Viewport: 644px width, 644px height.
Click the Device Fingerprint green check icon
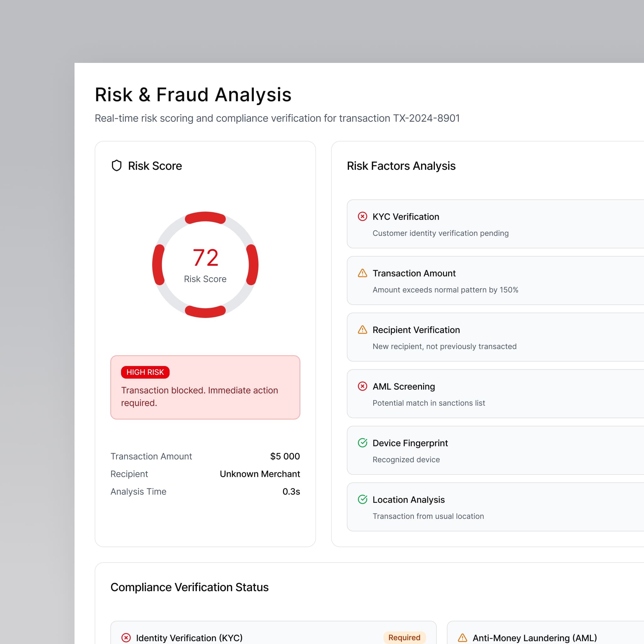click(x=362, y=443)
